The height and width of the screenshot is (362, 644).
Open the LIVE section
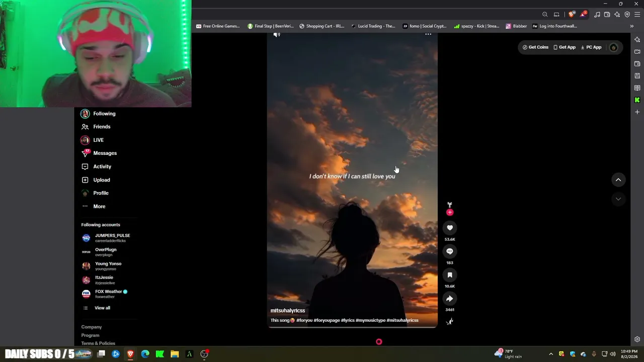pos(93,140)
